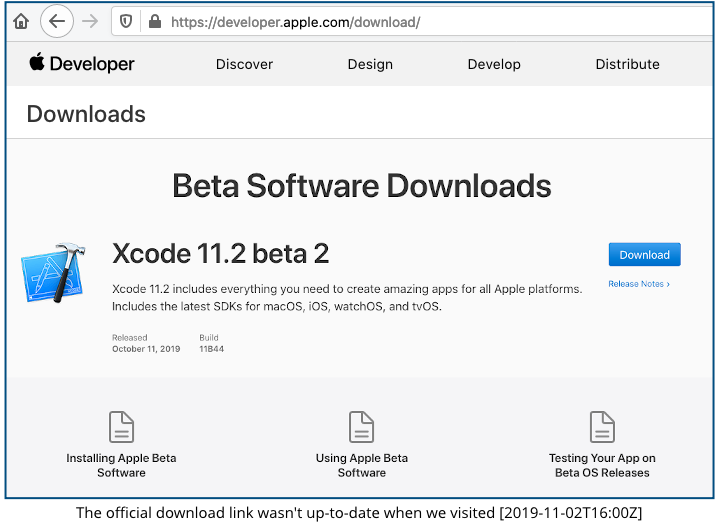Screen dimensions: 720x524
Task: Open Testing Your App on Beta OS Releases
Action: pos(602,465)
